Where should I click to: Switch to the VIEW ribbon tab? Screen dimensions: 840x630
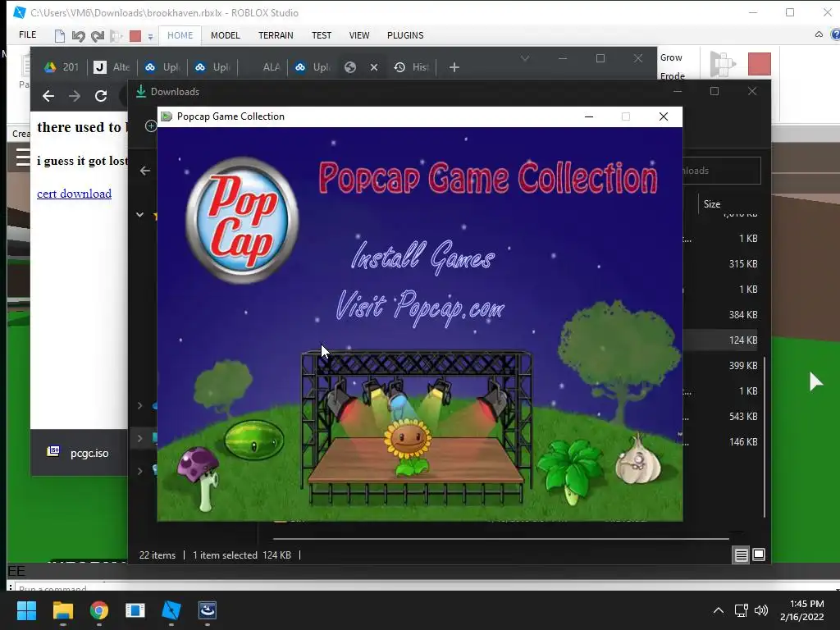(x=359, y=35)
